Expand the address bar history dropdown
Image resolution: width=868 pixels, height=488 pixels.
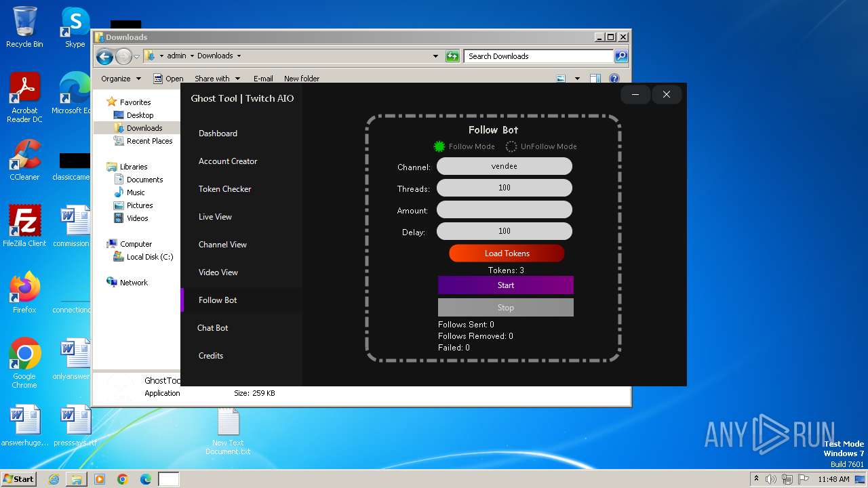pos(435,56)
